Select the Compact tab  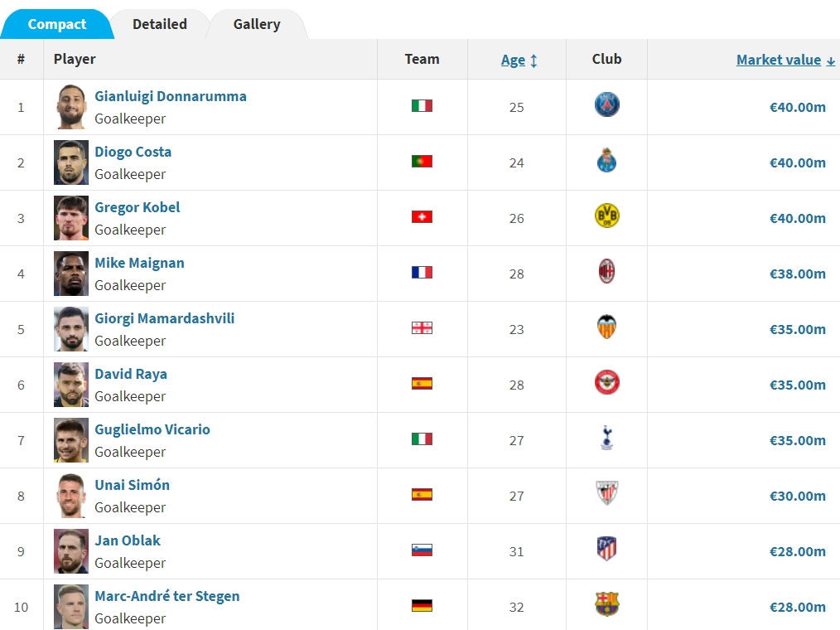pyautogui.click(x=57, y=24)
